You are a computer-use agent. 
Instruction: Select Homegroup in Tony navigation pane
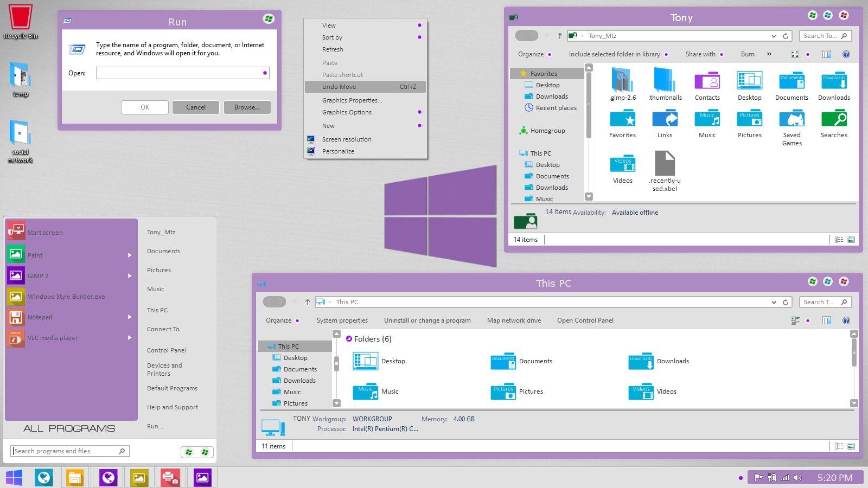point(542,131)
